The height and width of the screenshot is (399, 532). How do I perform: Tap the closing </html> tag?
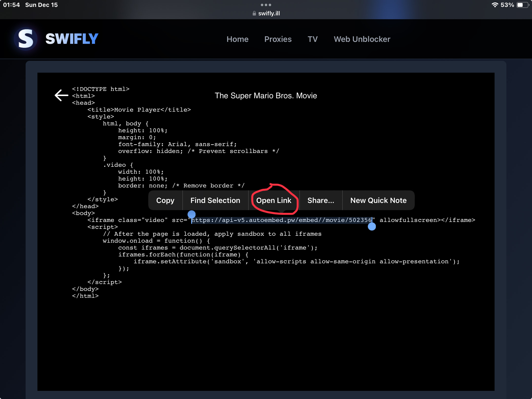pyautogui.click(x=85, y=296)
